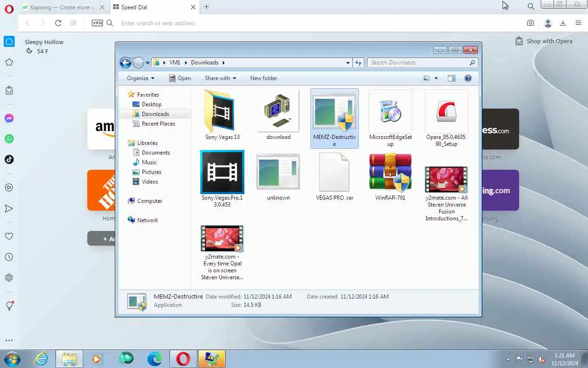The height and width of the screenshot is (368, 588).
Task: Open Explorer Help
Action: click(468, 78)
